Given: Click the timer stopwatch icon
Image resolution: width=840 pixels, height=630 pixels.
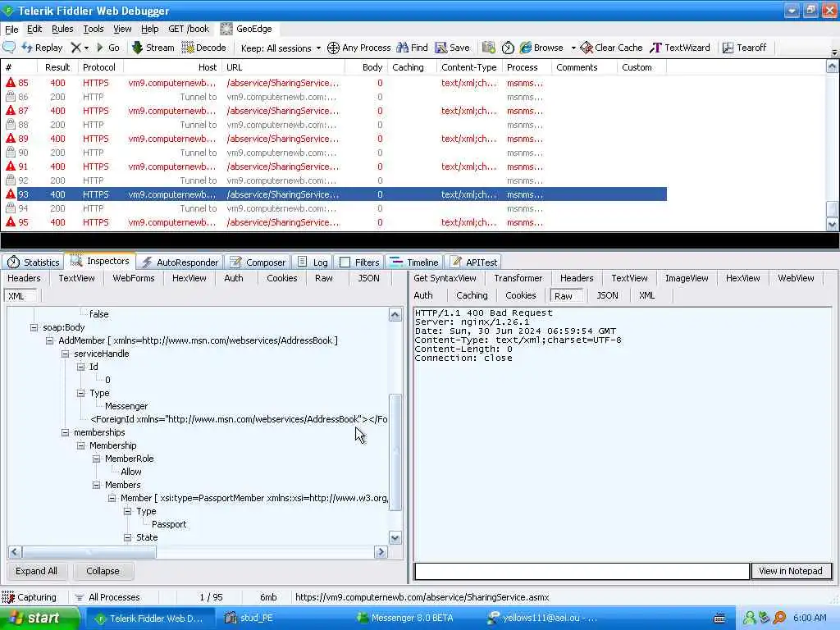Looking at the screenshot, I should click(x=508, y=48).
